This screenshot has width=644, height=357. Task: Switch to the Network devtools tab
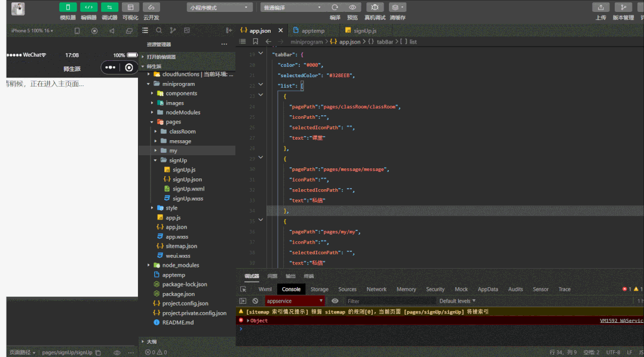(376, 290)
